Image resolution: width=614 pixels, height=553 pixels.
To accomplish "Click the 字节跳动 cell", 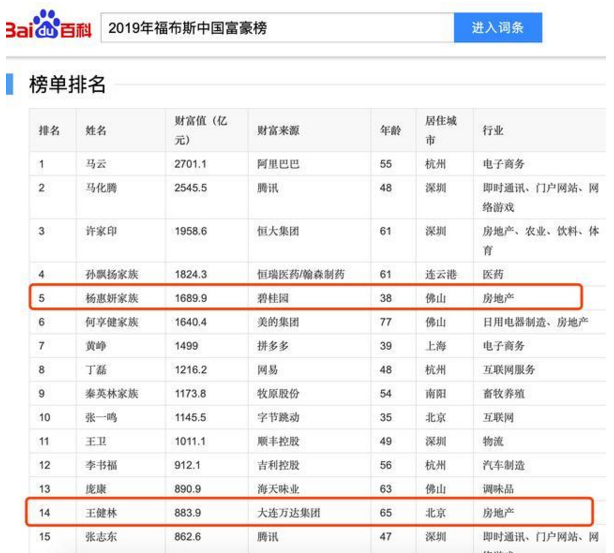I will [278, 417].
